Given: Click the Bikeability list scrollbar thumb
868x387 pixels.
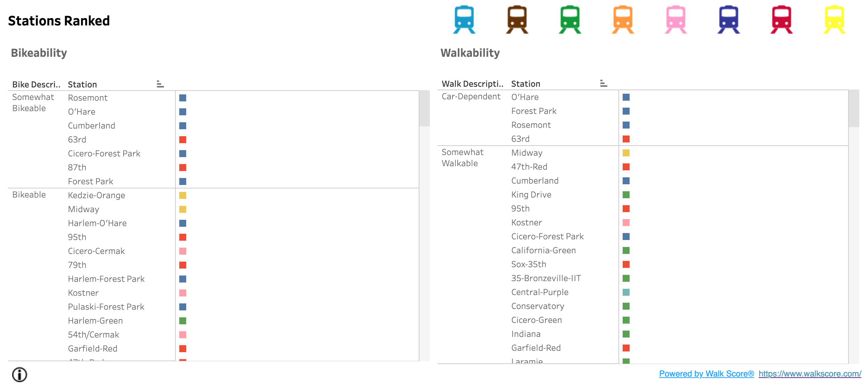Looking at the screenshot, I should [424, 109].
